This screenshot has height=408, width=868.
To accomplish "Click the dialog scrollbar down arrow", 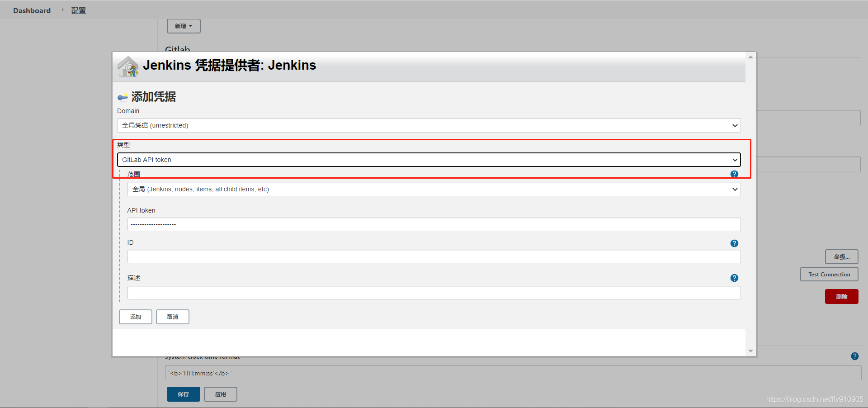I will click(750, 351).
